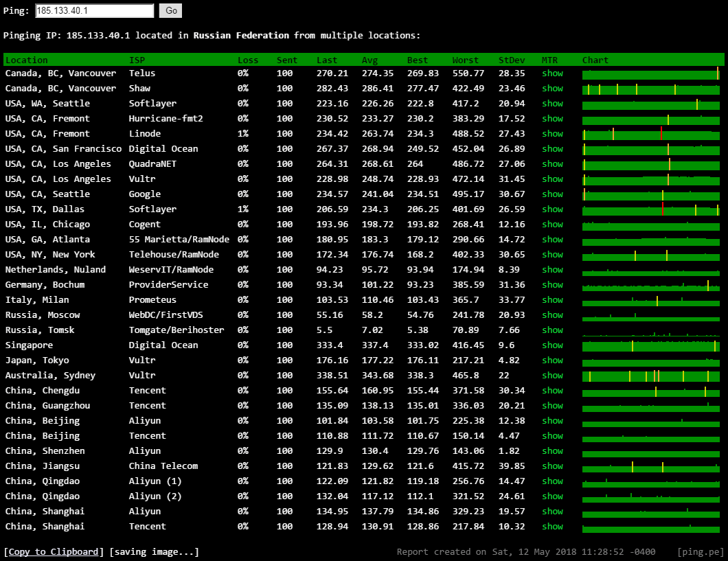Click the Sydney Vultr latency chart
728x561 pixels.
click(650, 376)
